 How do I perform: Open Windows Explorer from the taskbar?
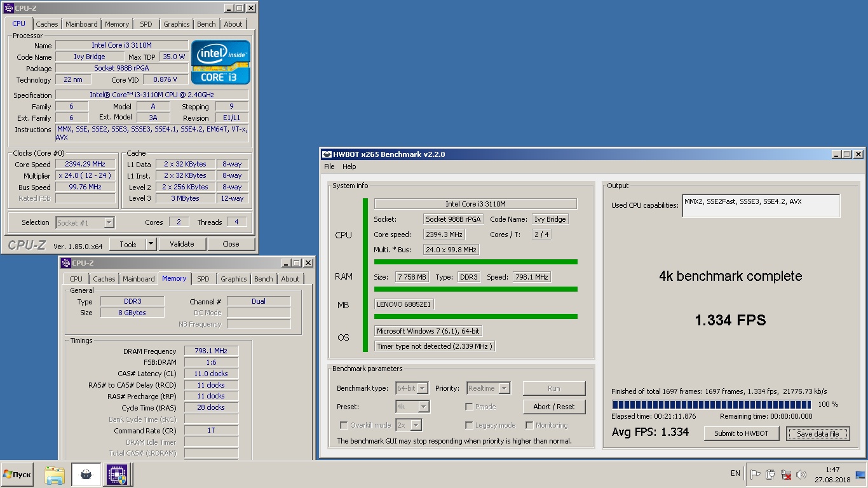(55, 475)
